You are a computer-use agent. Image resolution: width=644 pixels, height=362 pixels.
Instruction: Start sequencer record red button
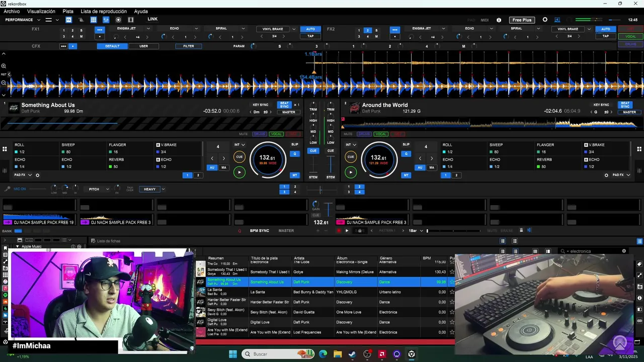[339, 231]
